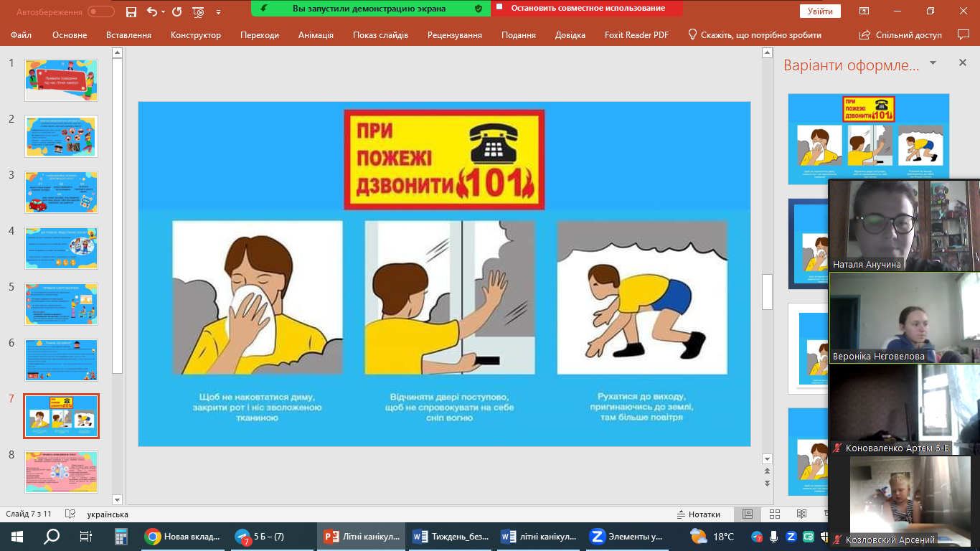Open the Переходи ribbon tab
Viewport: 980px width, 551px height.
(260, 34)
